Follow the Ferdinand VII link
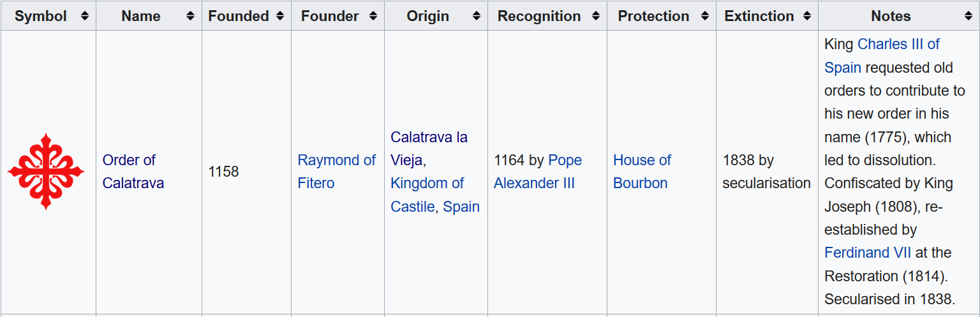980x317 pixels. pos(868,253)
